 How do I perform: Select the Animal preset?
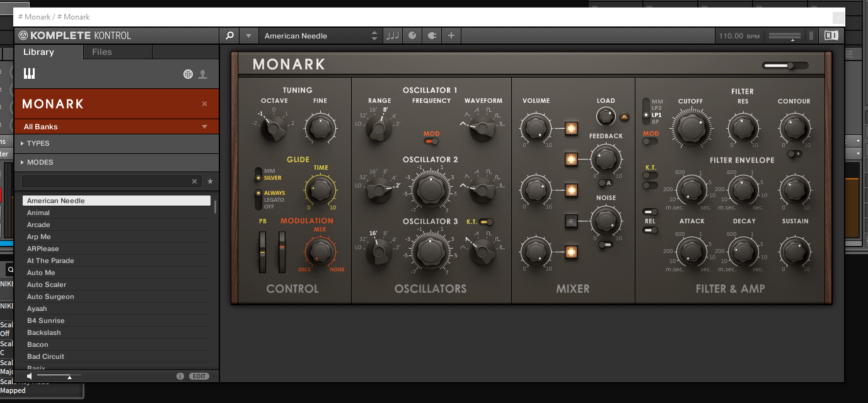(x=117, y=213)
